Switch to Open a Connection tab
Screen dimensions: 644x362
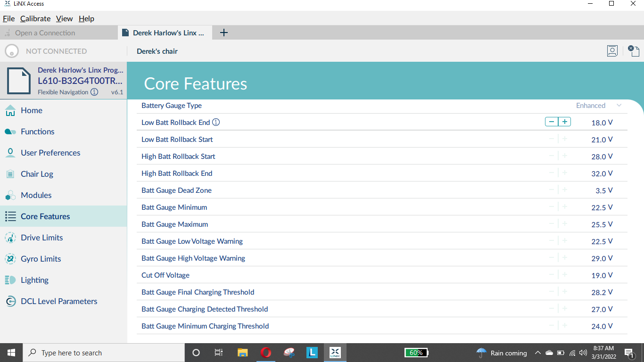[45, 33]
